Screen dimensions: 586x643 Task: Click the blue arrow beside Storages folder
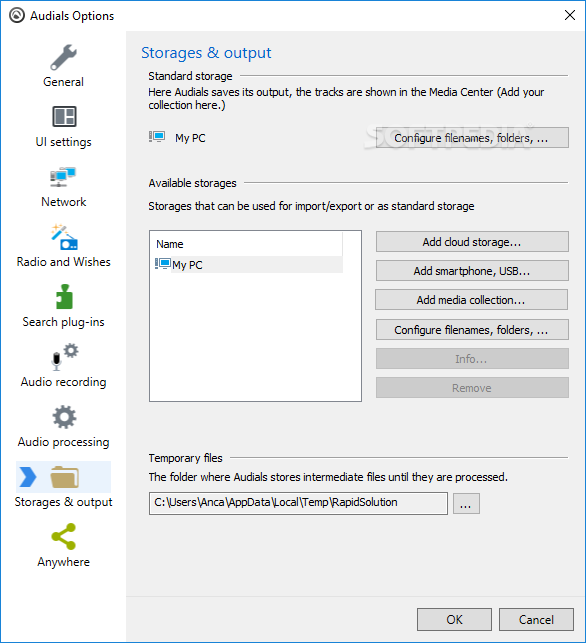click(x=27, y=477)
